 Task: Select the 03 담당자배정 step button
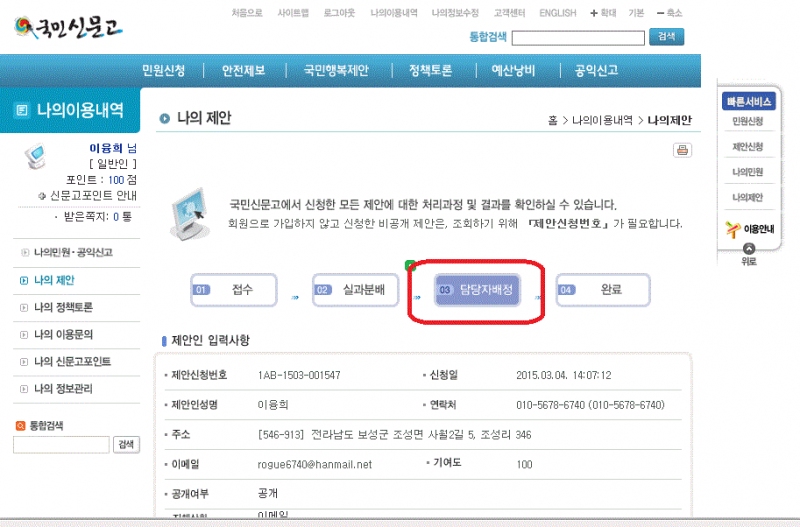[477, 289]
